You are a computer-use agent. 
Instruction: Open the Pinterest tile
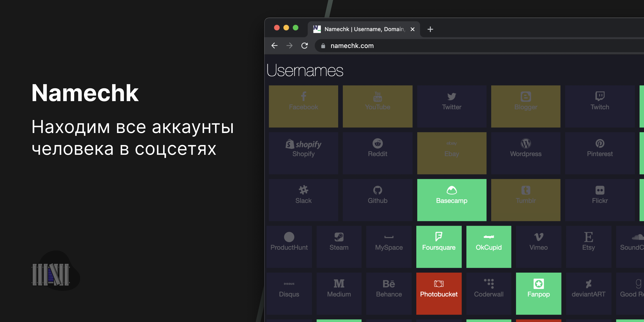click(x=599, y=153)
